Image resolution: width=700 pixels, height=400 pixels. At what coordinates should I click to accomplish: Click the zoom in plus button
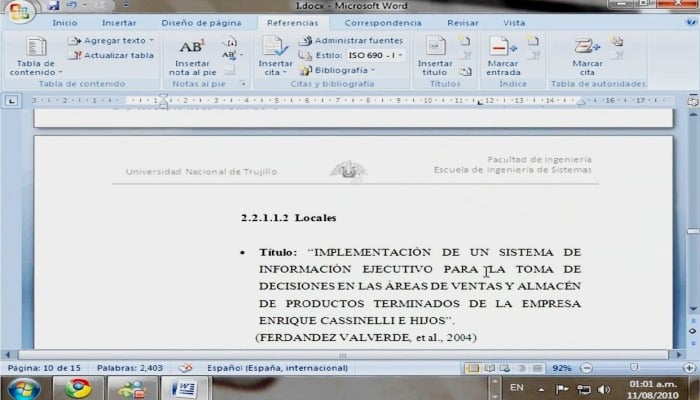click(x=690, y=368)
